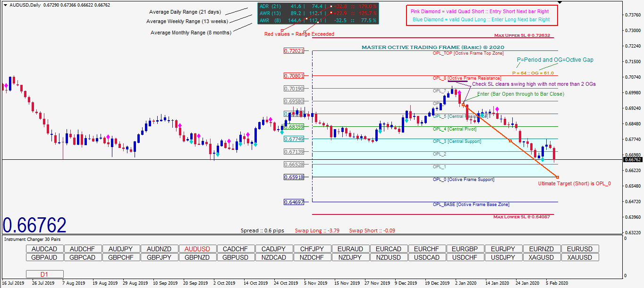
Task: Click the Blue Diamond legend text
Action: coord(481,20)
